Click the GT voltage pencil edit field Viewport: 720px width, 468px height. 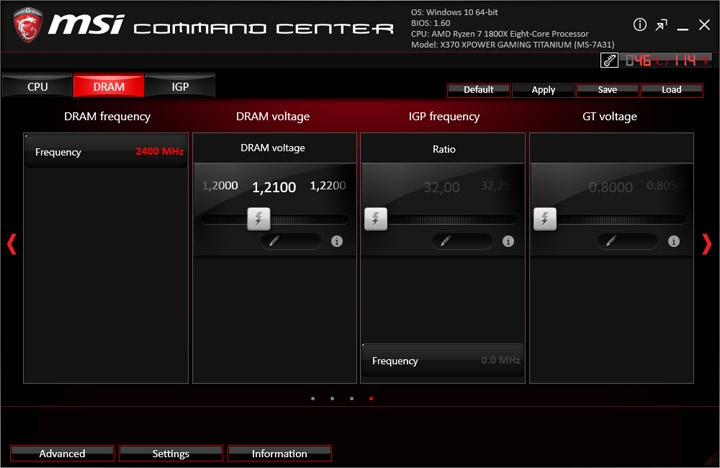pyautogui.click(x=627, y=241)
